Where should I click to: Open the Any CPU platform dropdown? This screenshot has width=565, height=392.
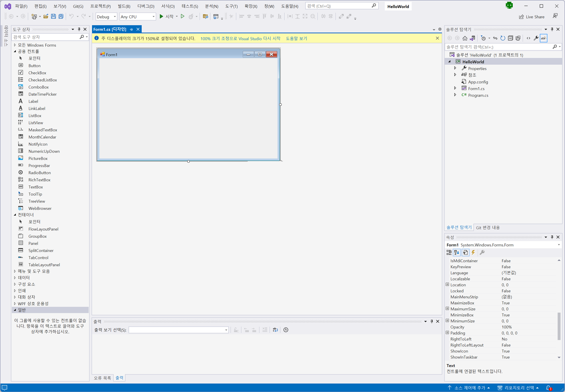(x=138, y=17)
